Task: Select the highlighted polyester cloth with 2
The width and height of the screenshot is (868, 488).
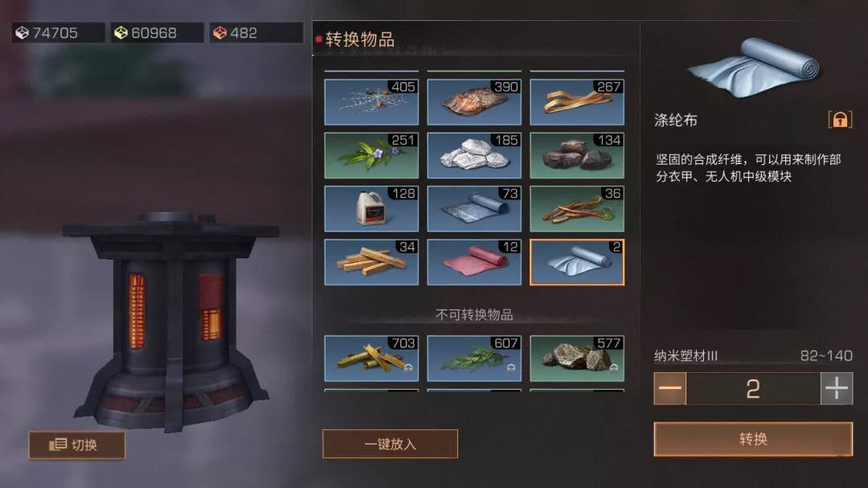Action: click(x=577, y=262)
